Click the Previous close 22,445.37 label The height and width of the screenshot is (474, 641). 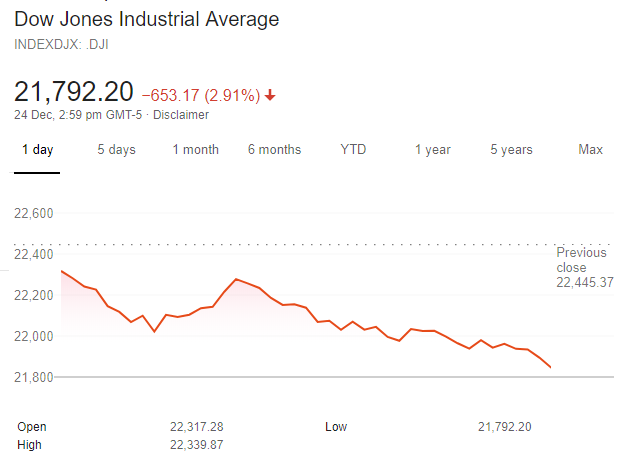click(x=582, y=268)
